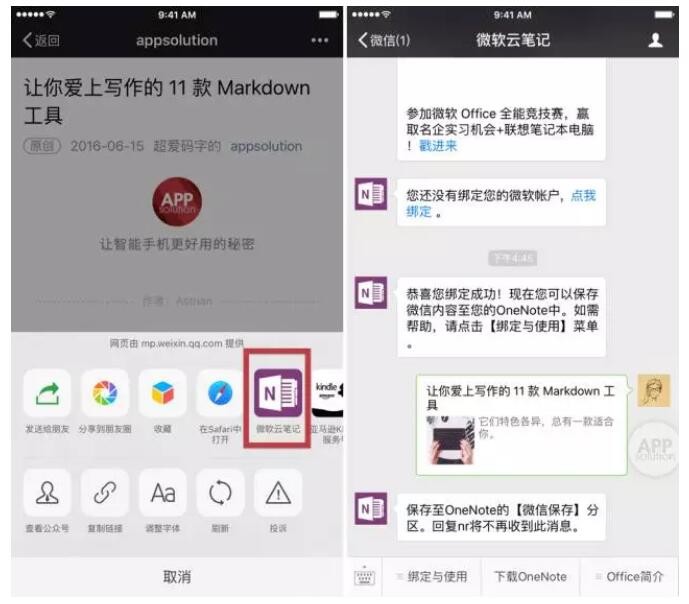Tap the copy link chain icon
Image resolution: width=689 pixels, height=604 pixels.
pyautogui.click(x=105, y=492)
